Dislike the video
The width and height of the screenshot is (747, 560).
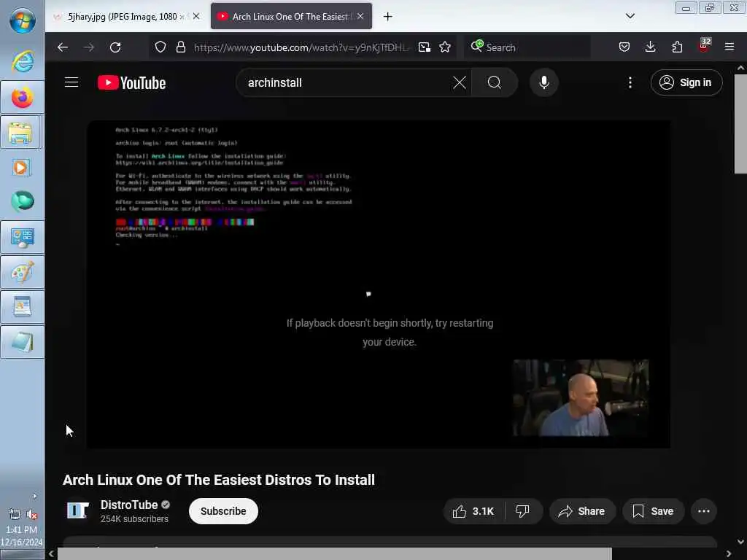pyautogui.click(x=522, y=511)
